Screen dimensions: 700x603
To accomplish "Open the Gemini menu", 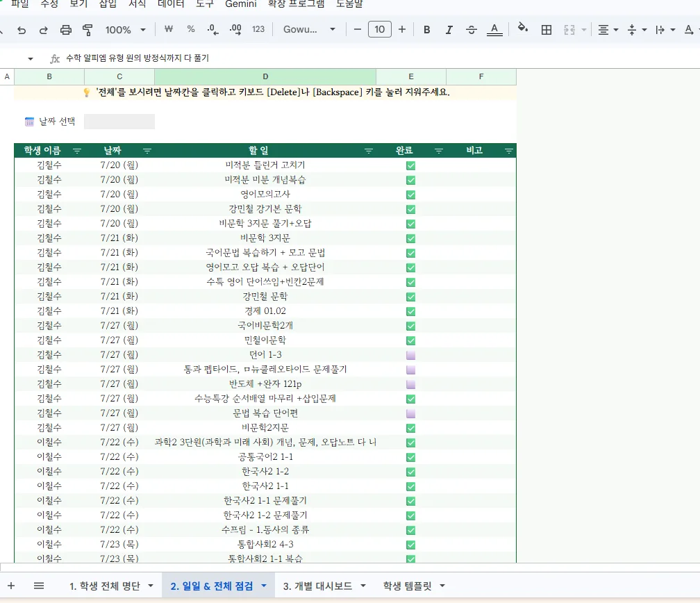I will (x=240, y=4).
